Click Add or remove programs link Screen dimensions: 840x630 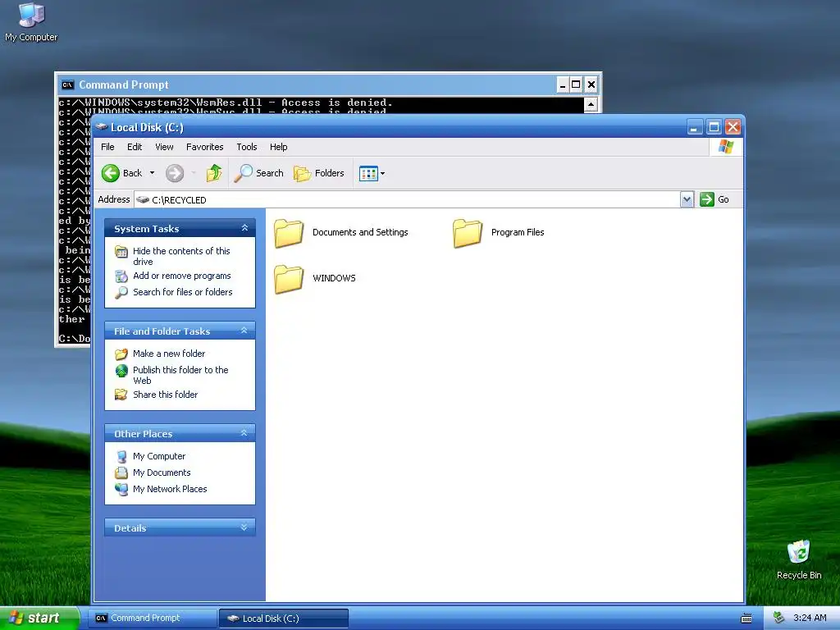pos(182,276)
